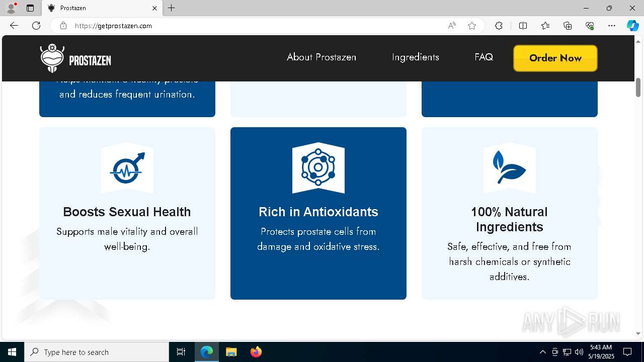The height and width of the screenshot is (362, 644).
Task: Open a new browser tab
Action: [x=172, y=8]
